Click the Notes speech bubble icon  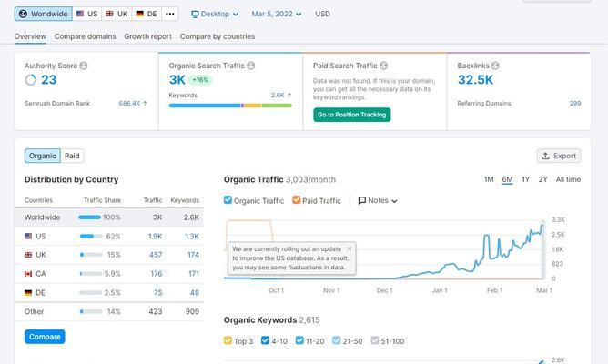pos(361,200)
